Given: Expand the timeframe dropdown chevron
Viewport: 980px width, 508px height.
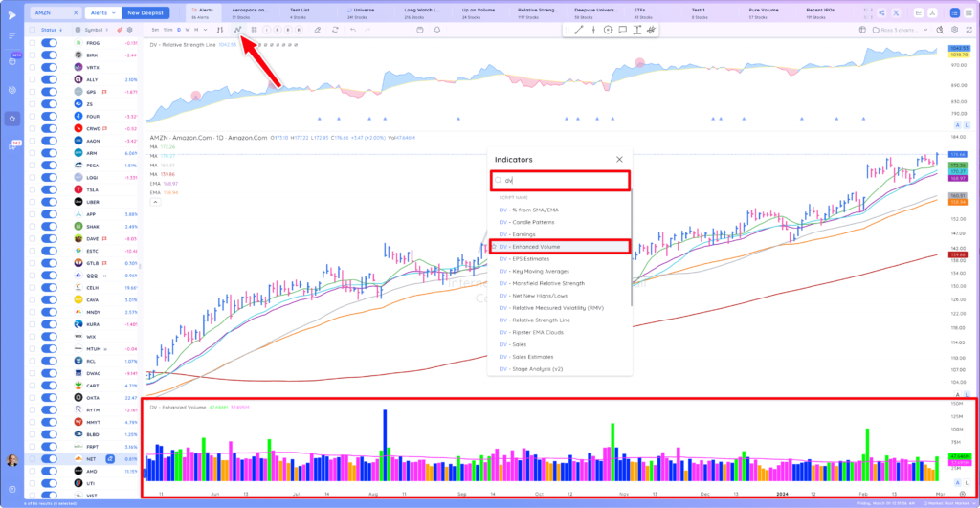Looking at the screenshot, I should pyautogui.click(x=205, y=30).
